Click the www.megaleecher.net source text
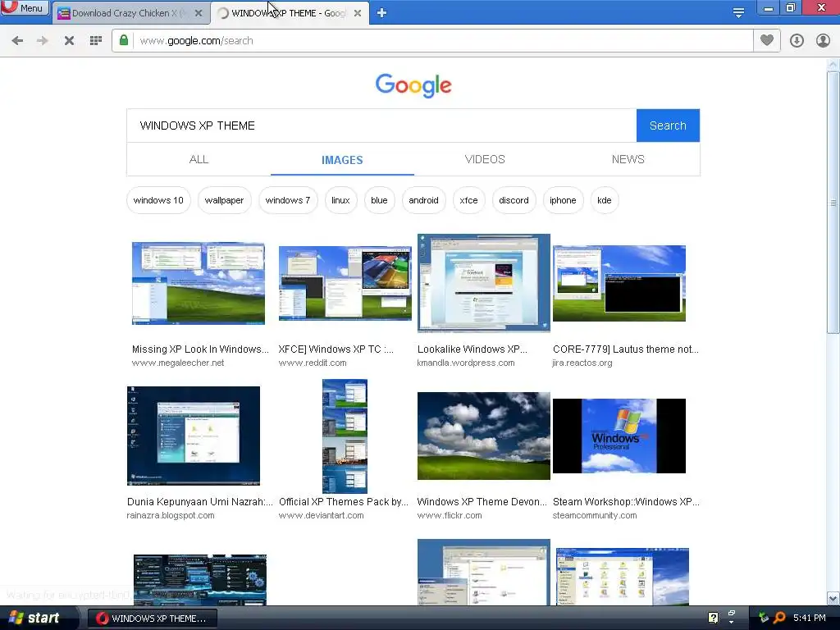This screenshot has width=840, height=630. click(x=178, y=363)
